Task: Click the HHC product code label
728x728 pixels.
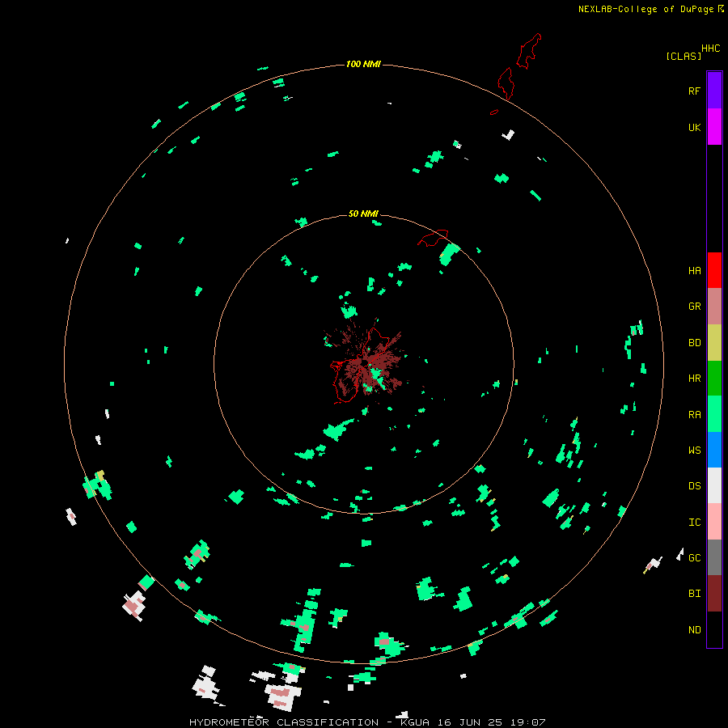Action: tap(711, 49)
